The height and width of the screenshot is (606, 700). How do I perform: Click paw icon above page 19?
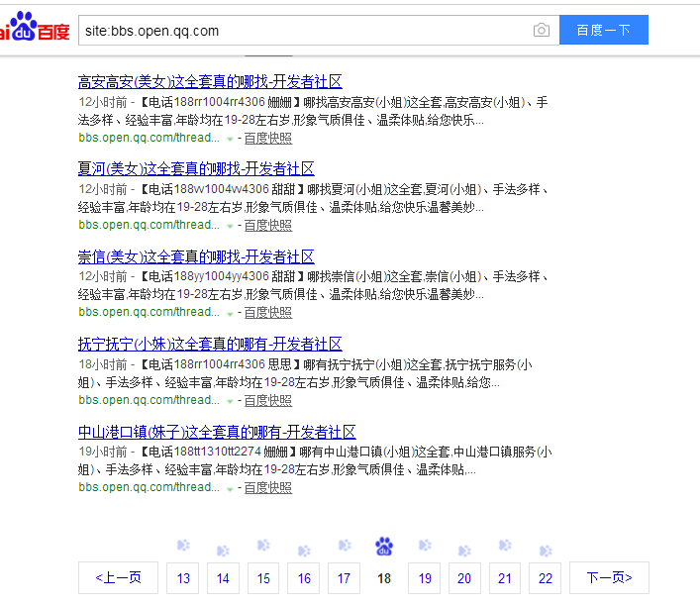[x=425, y=546]
